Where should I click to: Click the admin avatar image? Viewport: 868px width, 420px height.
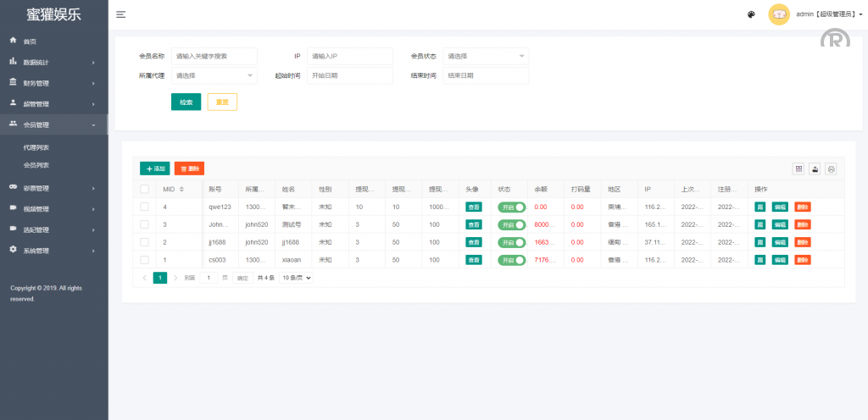click(778, 14)
